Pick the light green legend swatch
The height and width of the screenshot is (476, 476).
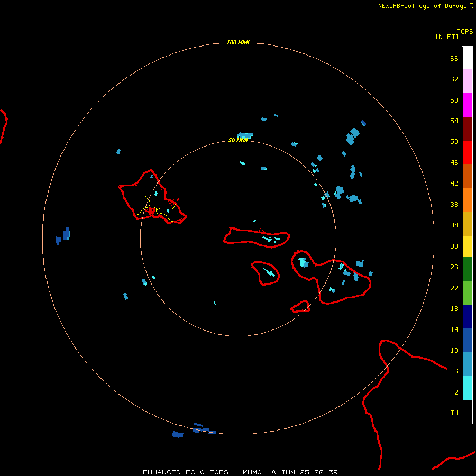click(x=467, y=293)
